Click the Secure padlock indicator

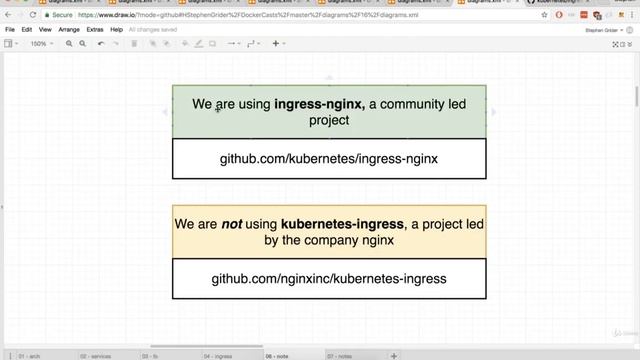(58, 15)
